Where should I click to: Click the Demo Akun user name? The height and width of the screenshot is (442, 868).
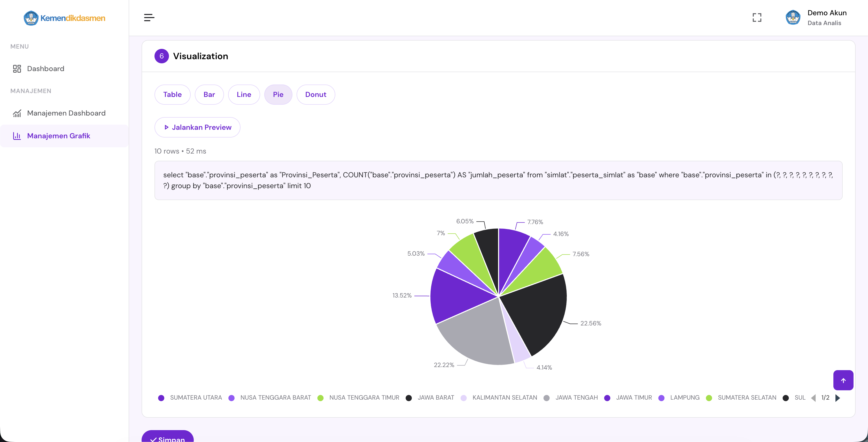827,13
